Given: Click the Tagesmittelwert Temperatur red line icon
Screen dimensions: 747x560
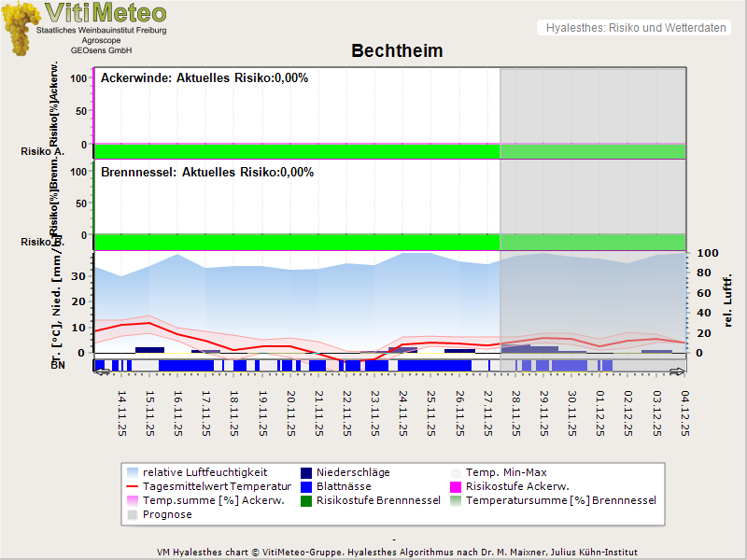Looking at the screenshot, I should pos(133,486).
